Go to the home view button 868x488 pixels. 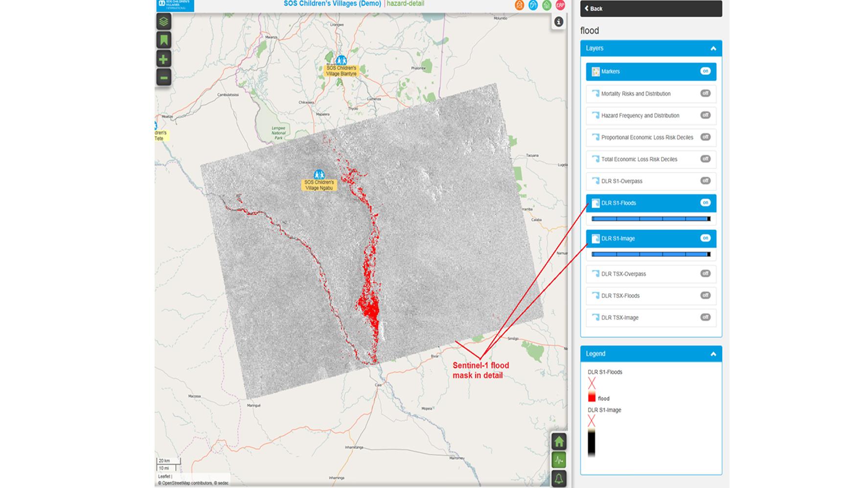(x=559, y=442)
